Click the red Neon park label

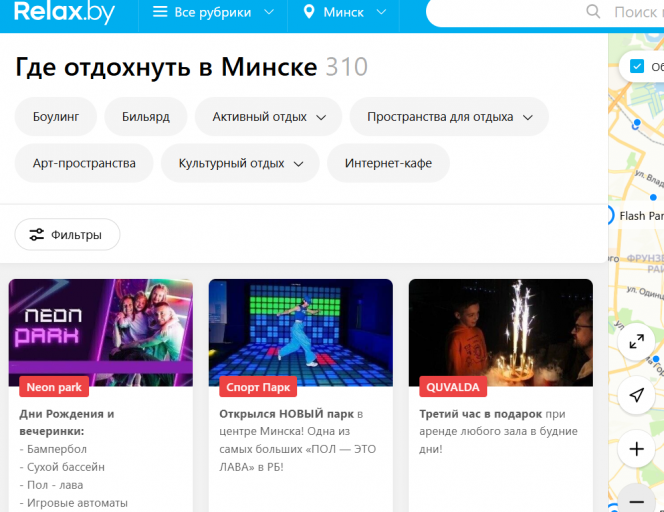pos(54,387)
